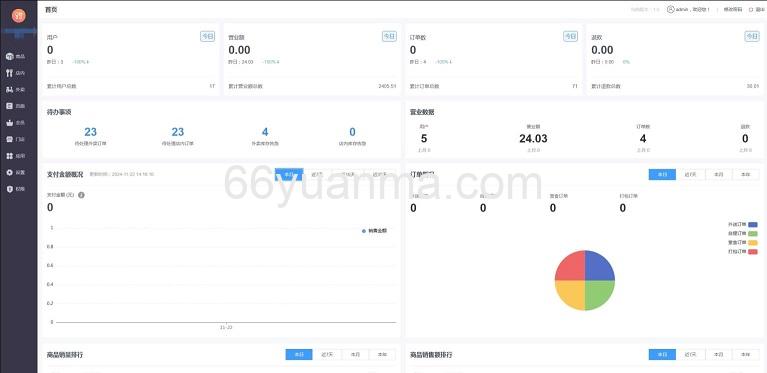Screen dimensions: 767x373
Task: Select 本月 tab in 商品销售额排行 panel
Action: click(718, 354)
